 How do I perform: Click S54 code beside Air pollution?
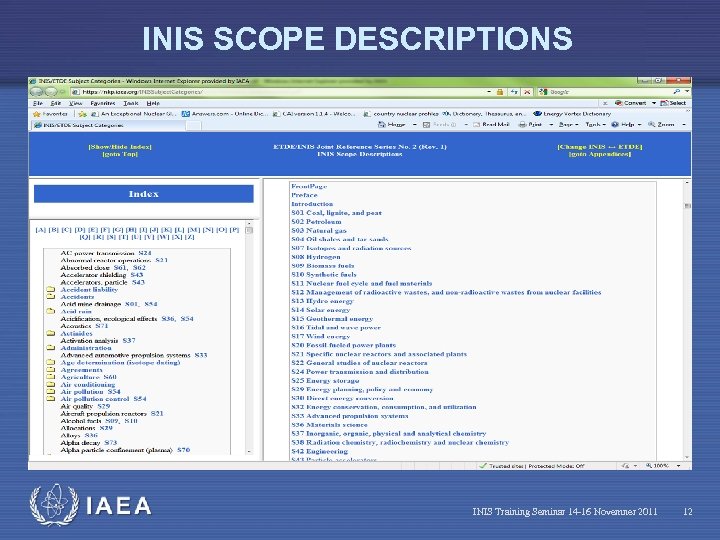click(114, 392)
